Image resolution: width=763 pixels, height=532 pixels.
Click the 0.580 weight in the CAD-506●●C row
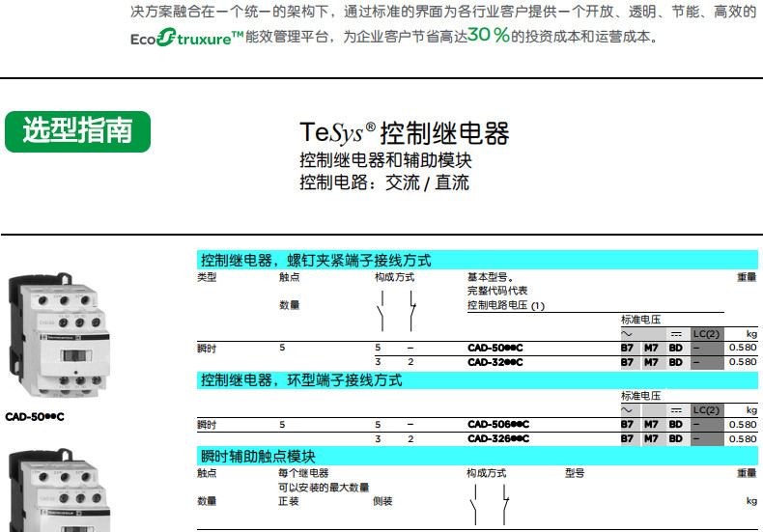tap(743, 425)
